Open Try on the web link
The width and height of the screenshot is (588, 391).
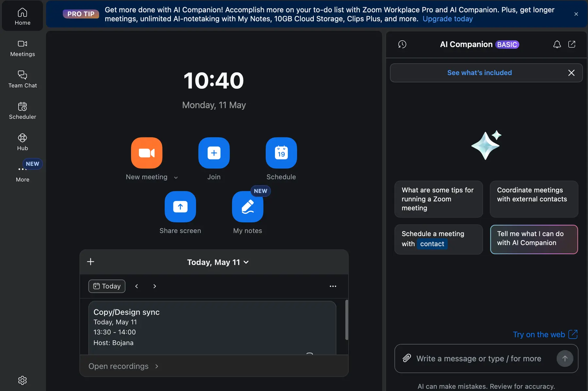545,335
